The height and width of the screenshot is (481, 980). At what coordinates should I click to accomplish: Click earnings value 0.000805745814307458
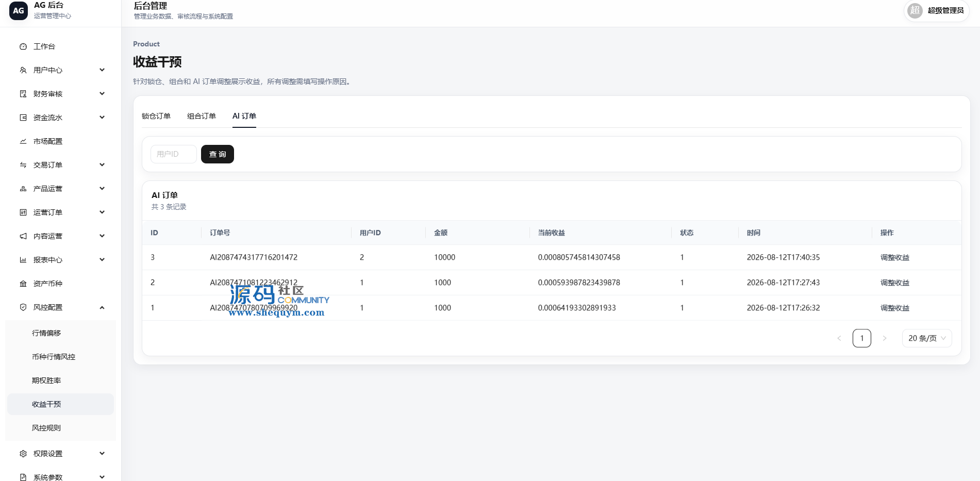579,257
